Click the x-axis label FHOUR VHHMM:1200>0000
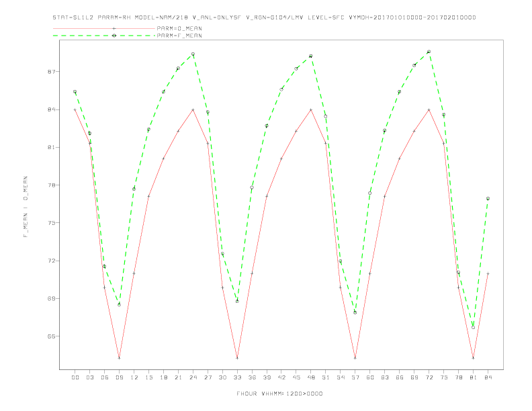Viewport: 532px width, 411px height. 279,394
